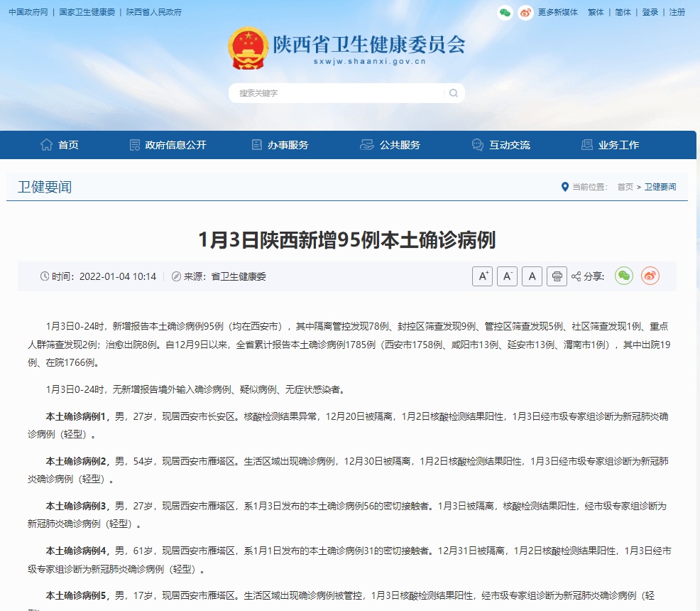Decrease font size with A- button
The height and width of the screenshot is (611, 700).
[507, 276]
